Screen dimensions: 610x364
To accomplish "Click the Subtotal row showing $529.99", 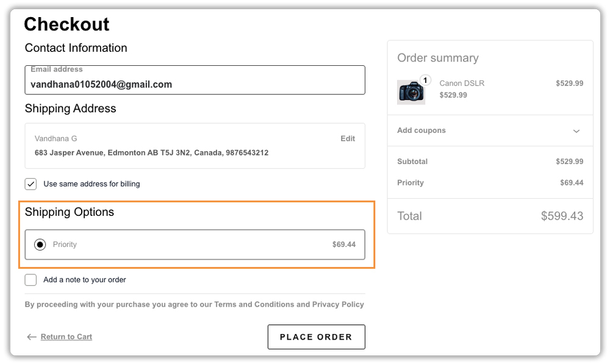I will click(490, 162).
